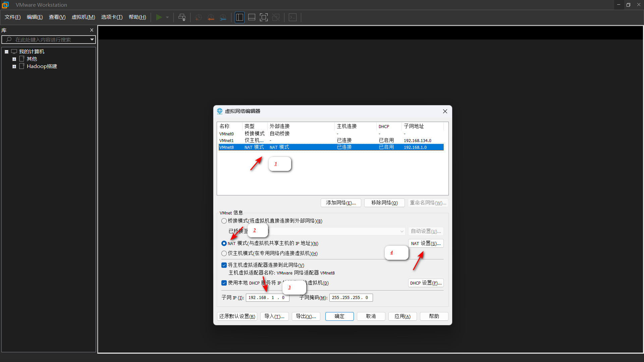Toggle the show library sidebar icon
Screen dimensions: 644x362
239,17
